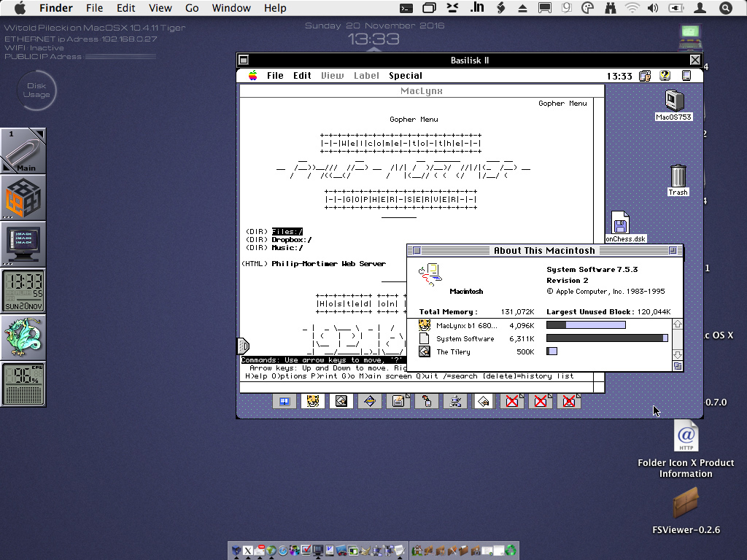Open the Edit menu in Basilisk II
Image resolution: width=747 pixels, height=560 pixels.
click(302, 75)
